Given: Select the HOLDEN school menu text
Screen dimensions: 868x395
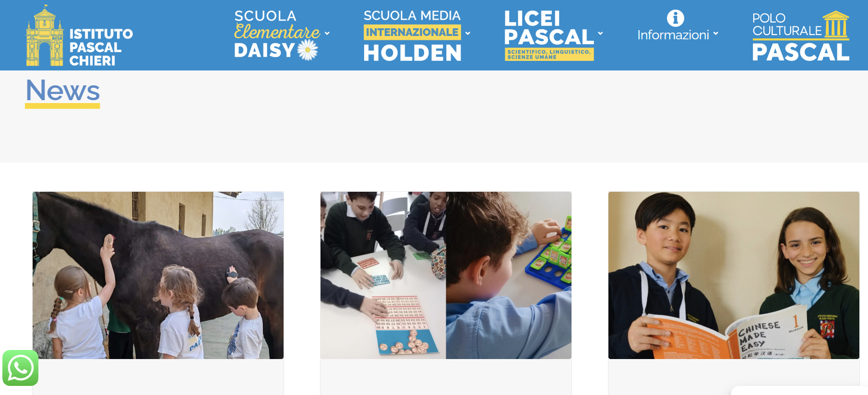Looking at the screenshot, I should 413,53.
